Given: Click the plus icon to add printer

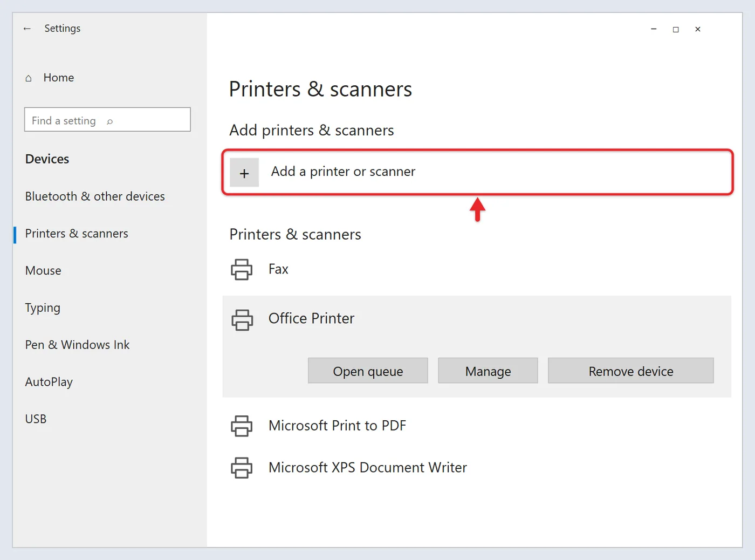Looking at the screenshot, I should (x=244, y=173).
